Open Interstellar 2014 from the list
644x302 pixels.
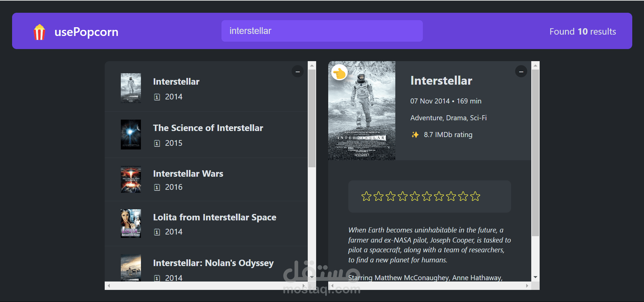206,88
